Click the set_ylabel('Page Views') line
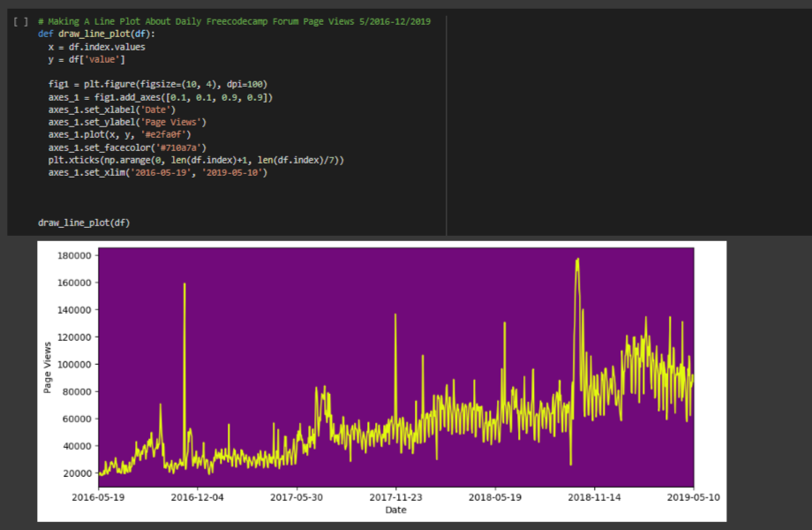 click(127, 122)
